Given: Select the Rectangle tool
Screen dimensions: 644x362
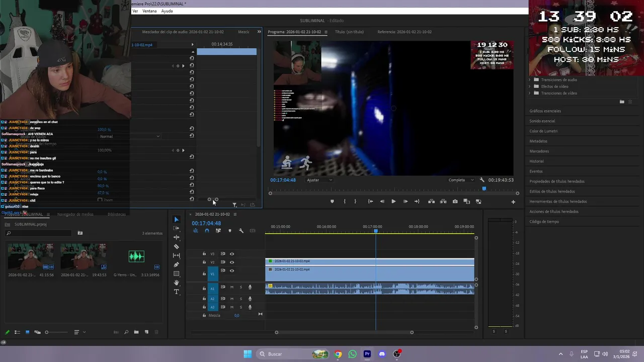Looking at the screenshot, I should [176, 274].
